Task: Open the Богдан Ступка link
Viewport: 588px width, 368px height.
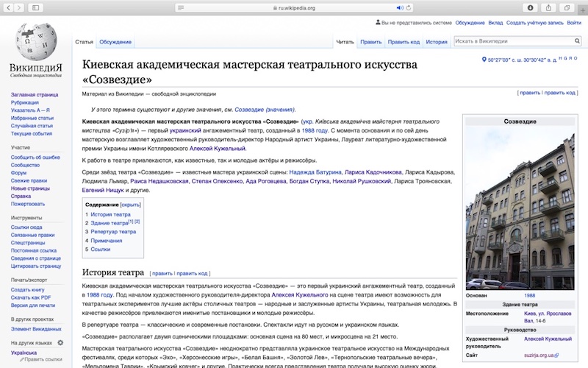Action: pos(309,181)
